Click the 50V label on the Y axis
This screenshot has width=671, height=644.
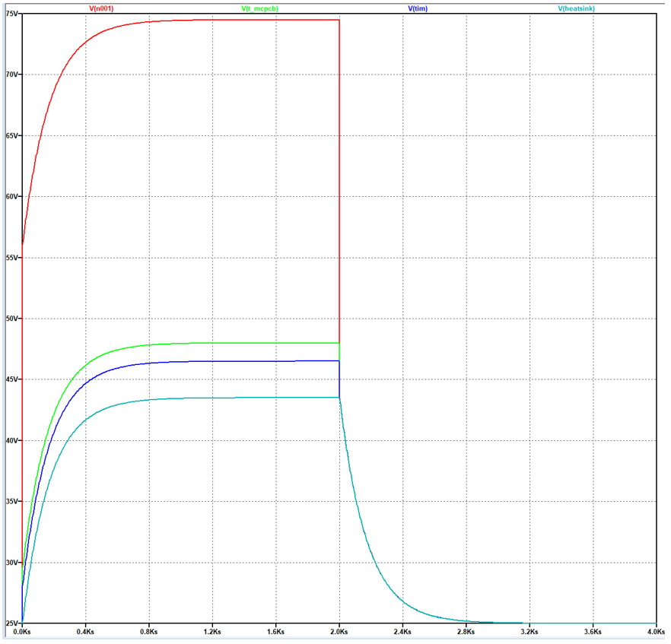(11, 319)
